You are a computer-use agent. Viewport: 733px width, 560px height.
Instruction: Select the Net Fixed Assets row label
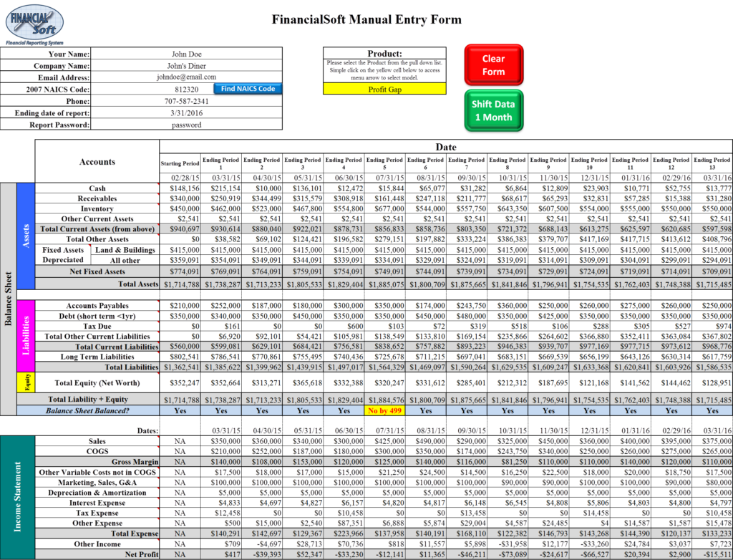click(x=97, y=272)
